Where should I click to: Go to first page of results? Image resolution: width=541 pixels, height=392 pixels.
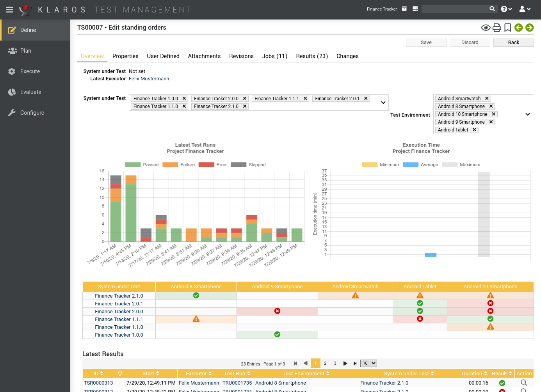click(x=295, y=364)
